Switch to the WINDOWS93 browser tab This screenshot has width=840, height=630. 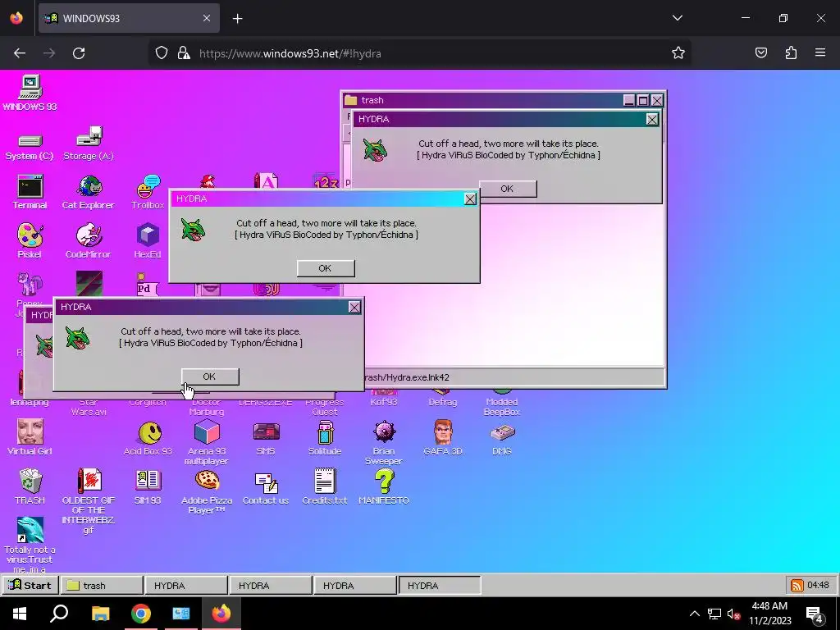coord(129,18)
